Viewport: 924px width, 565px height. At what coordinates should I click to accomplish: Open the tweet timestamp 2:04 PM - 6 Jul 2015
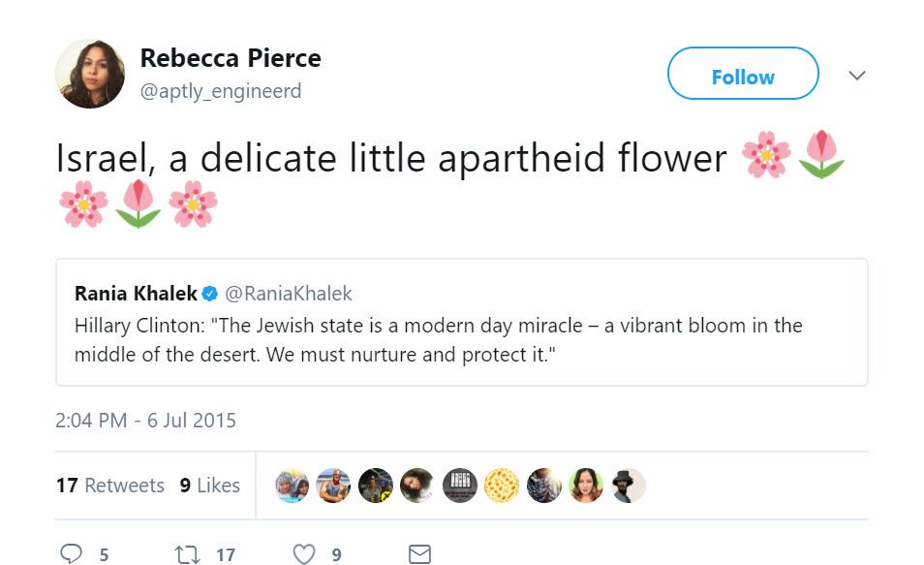tap(146, 421)
